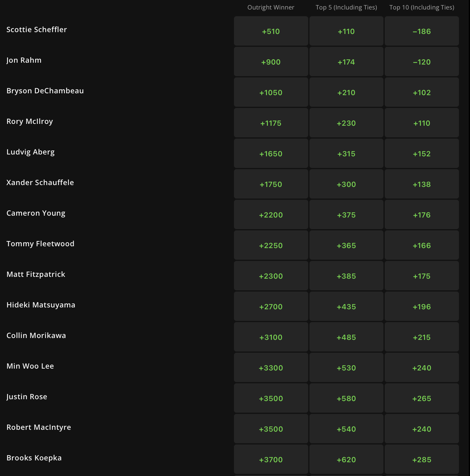This screenshot has width=470, height=476.
Task: Choose Cameron Young outright winner +2200
Action: [x=271, y=215]
